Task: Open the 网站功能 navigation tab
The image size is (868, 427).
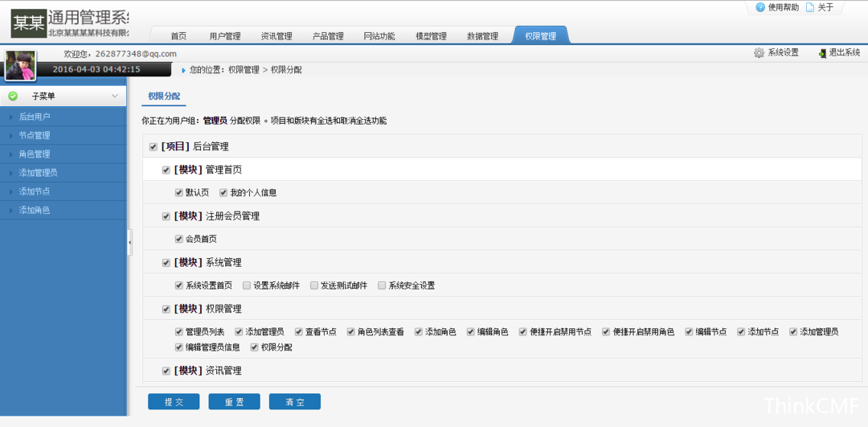Action: 379,36
